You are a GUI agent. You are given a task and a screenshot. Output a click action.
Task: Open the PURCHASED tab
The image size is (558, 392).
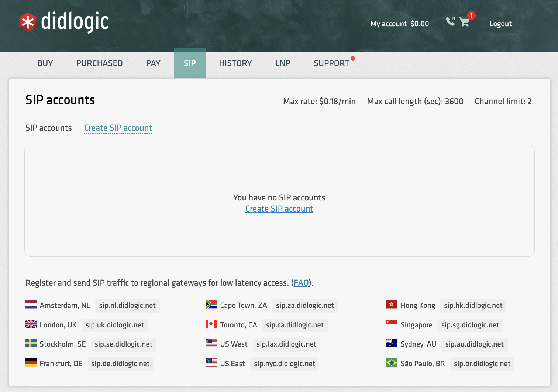pyautogui.click(x=99, y=63)
